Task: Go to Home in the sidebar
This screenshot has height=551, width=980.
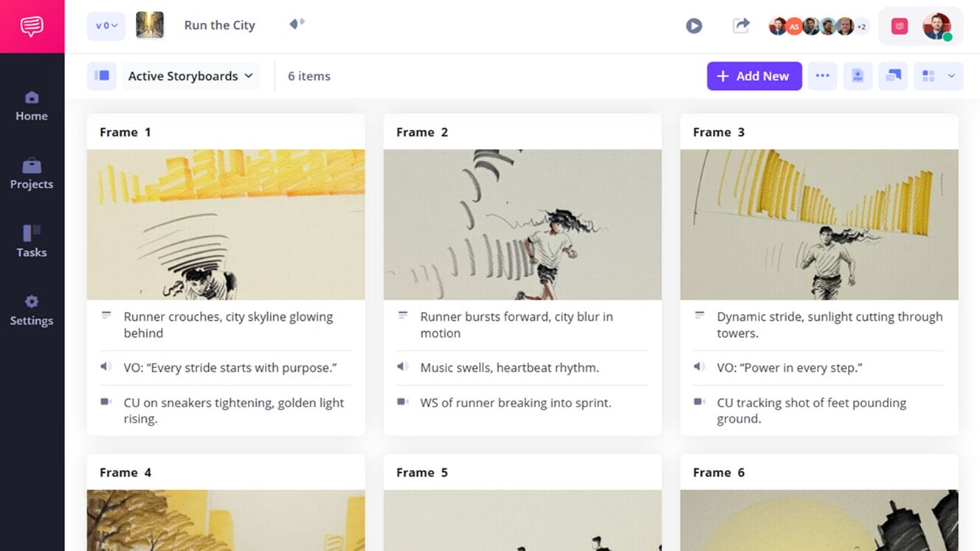Action: (x=32, y=107)
